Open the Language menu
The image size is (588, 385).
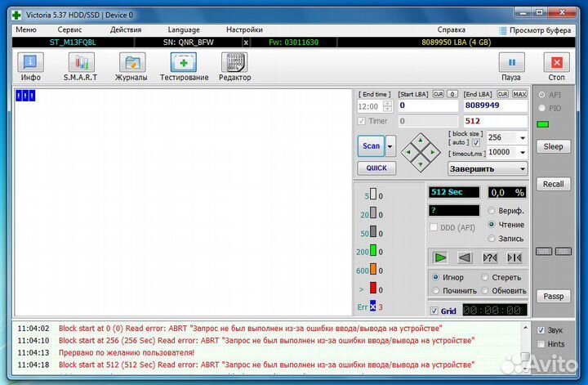[184, 29]
